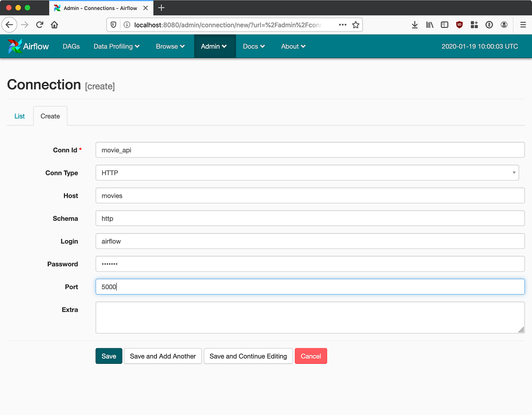Reload the page with the refresh icon

click(x=39, y=25)
